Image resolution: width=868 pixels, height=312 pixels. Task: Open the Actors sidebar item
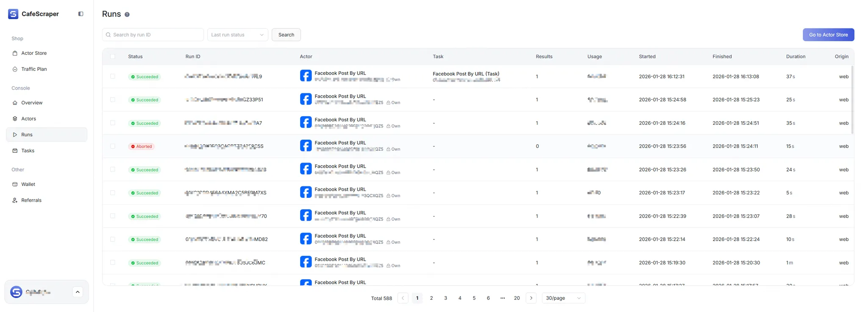[x=47, y=119]
